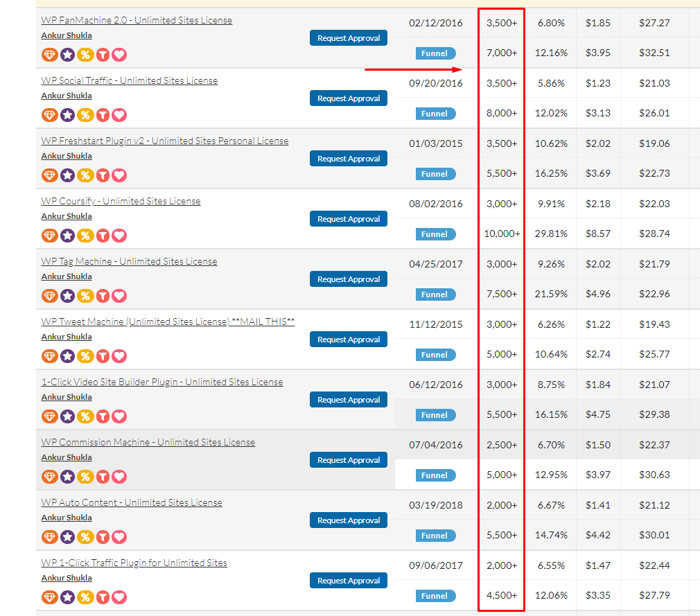Screen dimensions: 700x616
Task: Request approval for WP Social Traffic
Action: [x=349, y=98]
